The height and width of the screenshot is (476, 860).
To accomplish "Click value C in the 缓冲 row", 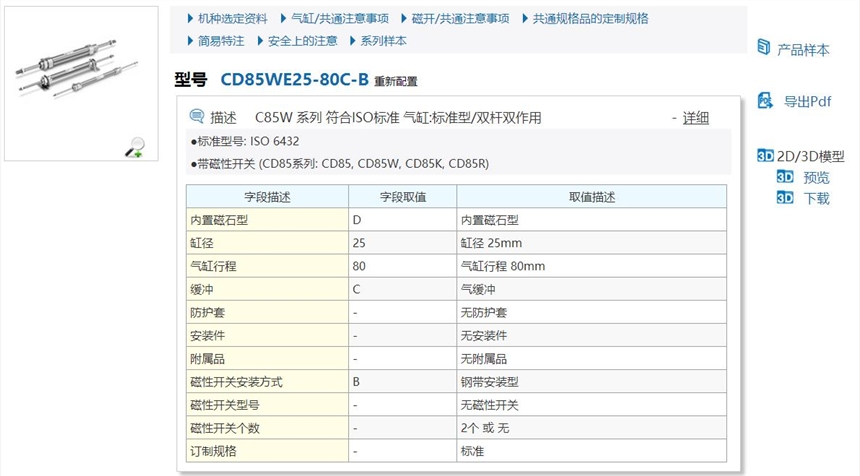I will pos(403,289).
